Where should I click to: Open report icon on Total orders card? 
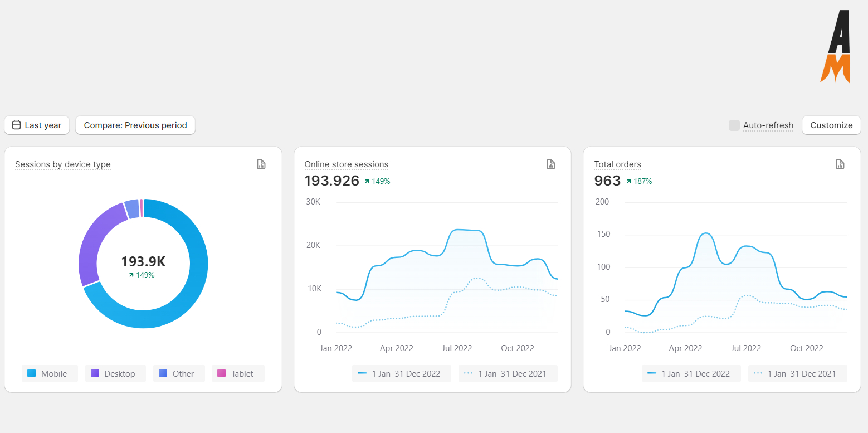pos(840,164)
